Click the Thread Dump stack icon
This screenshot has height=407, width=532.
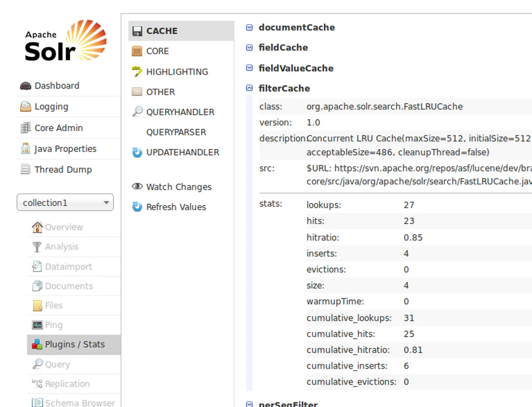[26, 170]
